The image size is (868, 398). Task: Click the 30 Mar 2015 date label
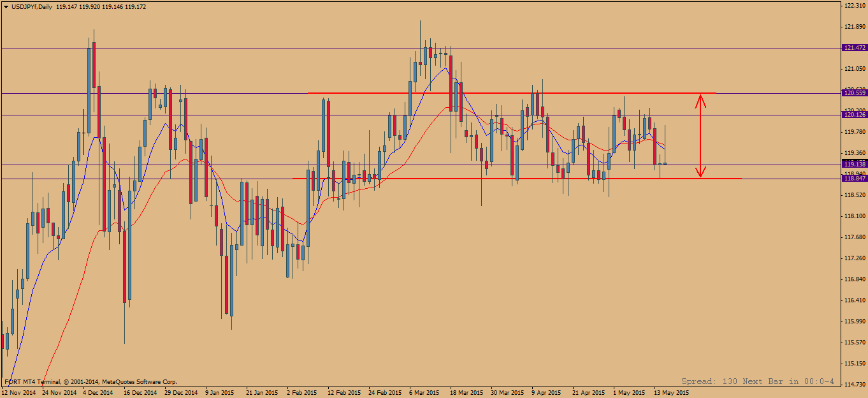(x=507, y=392)
